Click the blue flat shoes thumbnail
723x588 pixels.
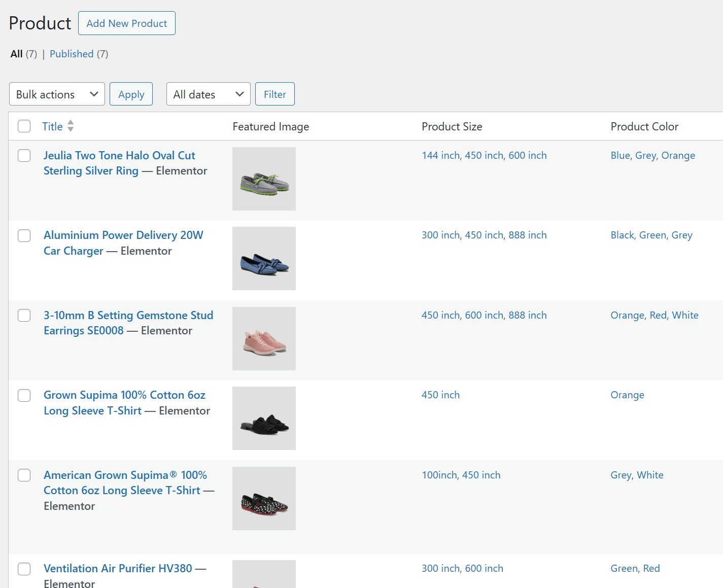click(x=264, y=258)
